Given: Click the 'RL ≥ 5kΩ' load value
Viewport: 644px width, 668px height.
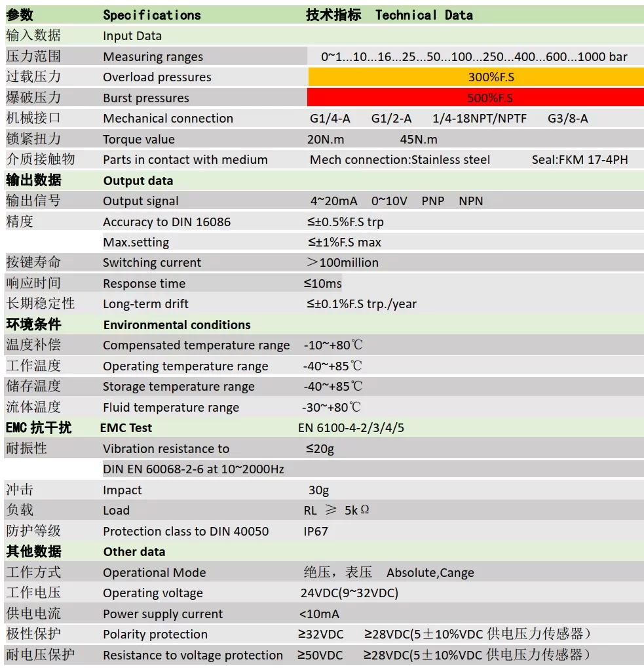Looking at the screenshot, I should pyautogui.click(x=336, y=511).
